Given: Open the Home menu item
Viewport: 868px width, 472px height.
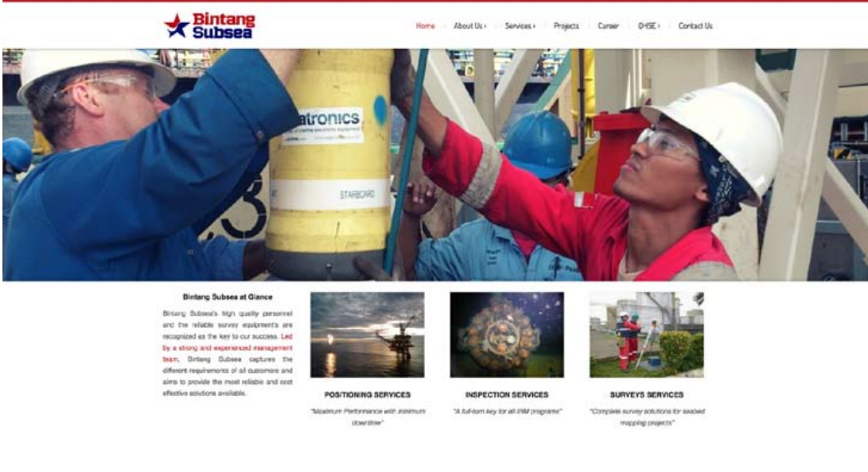Looking at the screenshot, I should (x=425, y=26).
